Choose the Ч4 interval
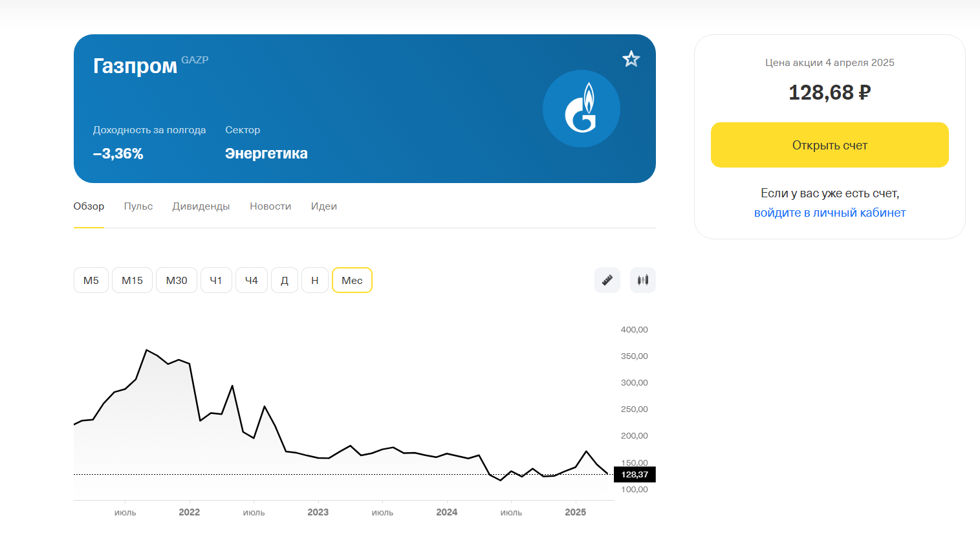 (252, 280)
